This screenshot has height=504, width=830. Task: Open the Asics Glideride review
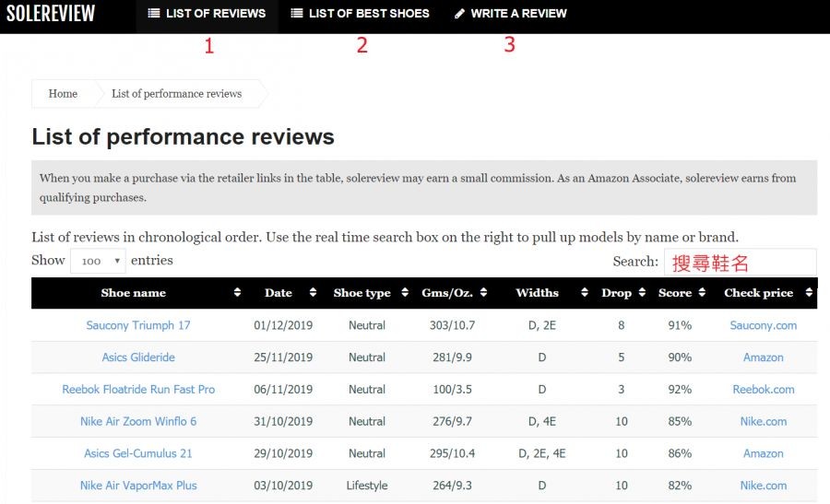coord(138,357)
